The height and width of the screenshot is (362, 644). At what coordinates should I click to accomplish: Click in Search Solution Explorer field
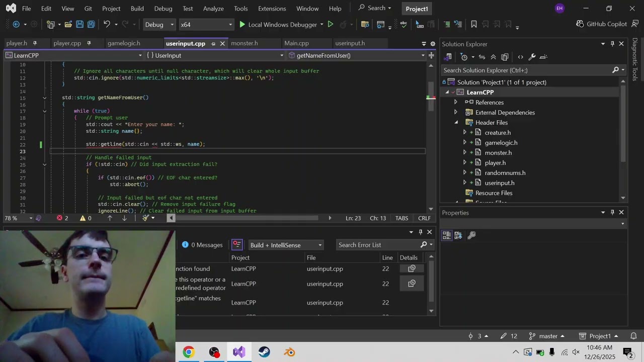[527, 70]
